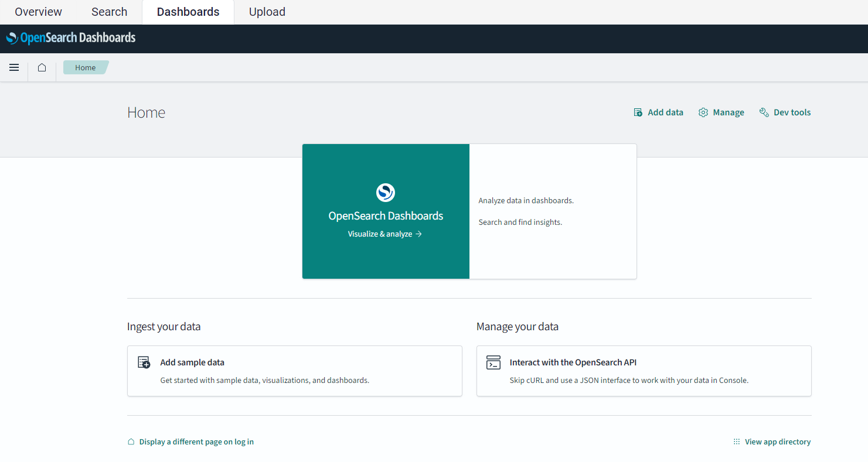Click home icon beside Display a different page

(131, 442)
